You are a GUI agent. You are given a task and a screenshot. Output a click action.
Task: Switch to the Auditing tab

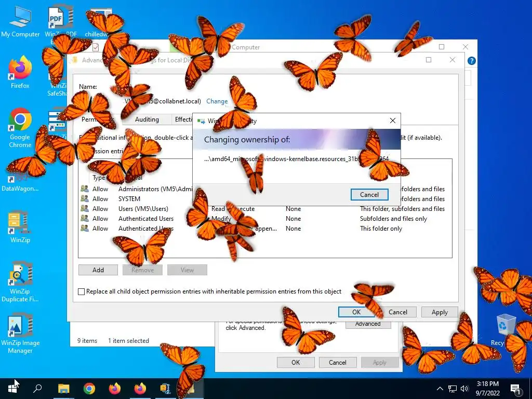coord(147,119)
